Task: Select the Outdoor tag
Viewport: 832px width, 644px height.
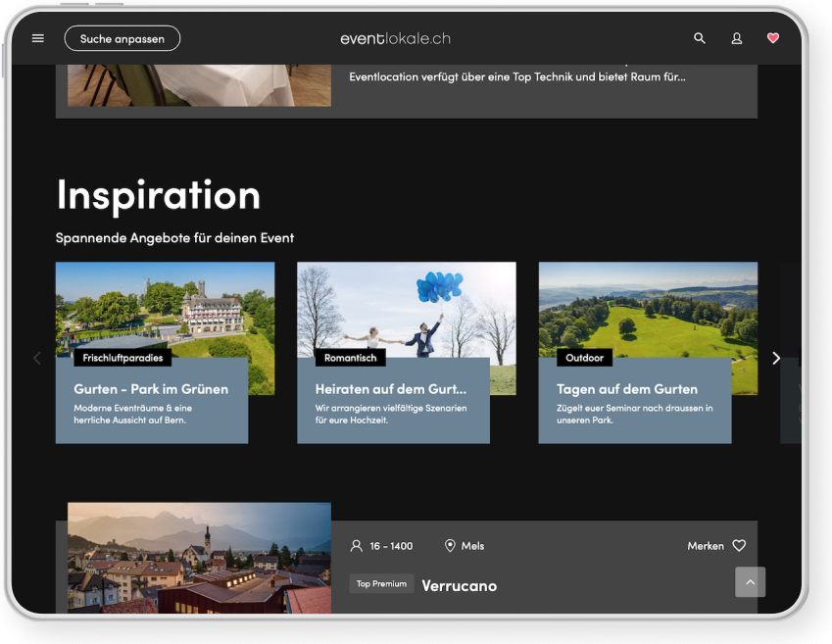Action: click(584, 358)
